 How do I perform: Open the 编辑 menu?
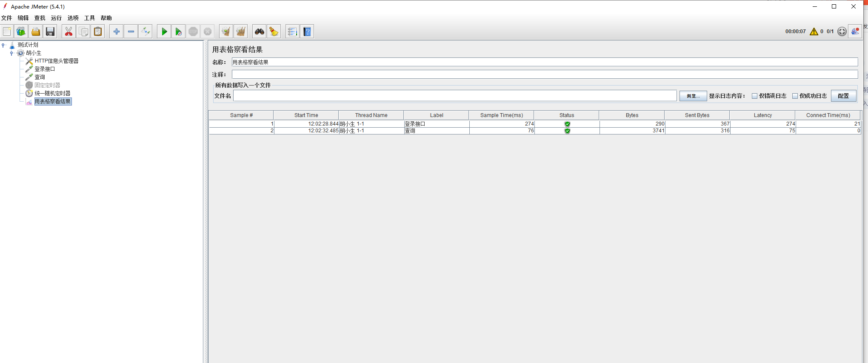[23, 18]
